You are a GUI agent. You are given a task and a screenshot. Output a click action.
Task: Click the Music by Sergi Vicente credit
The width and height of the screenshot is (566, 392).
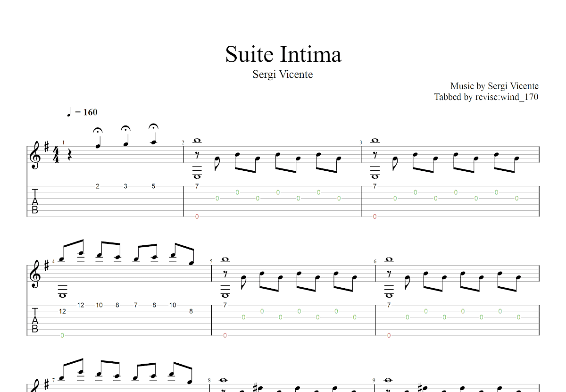coord(494,86)
